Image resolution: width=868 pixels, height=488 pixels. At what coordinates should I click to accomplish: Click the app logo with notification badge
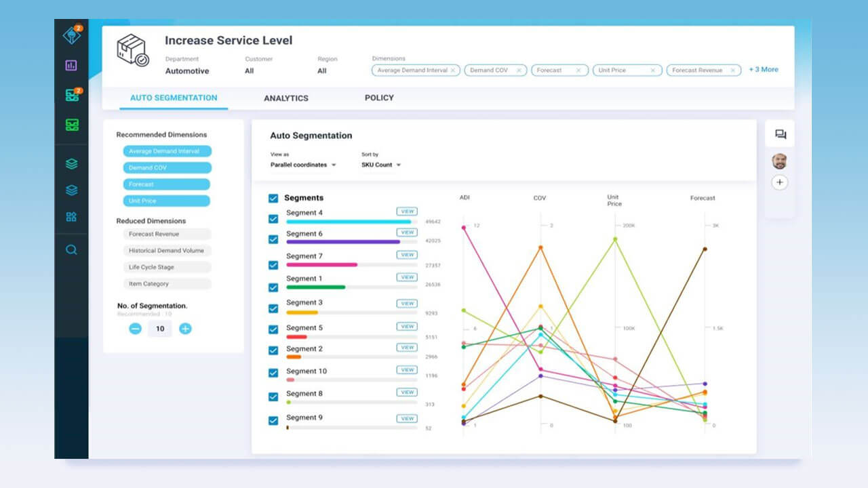(x=71, y=35)
